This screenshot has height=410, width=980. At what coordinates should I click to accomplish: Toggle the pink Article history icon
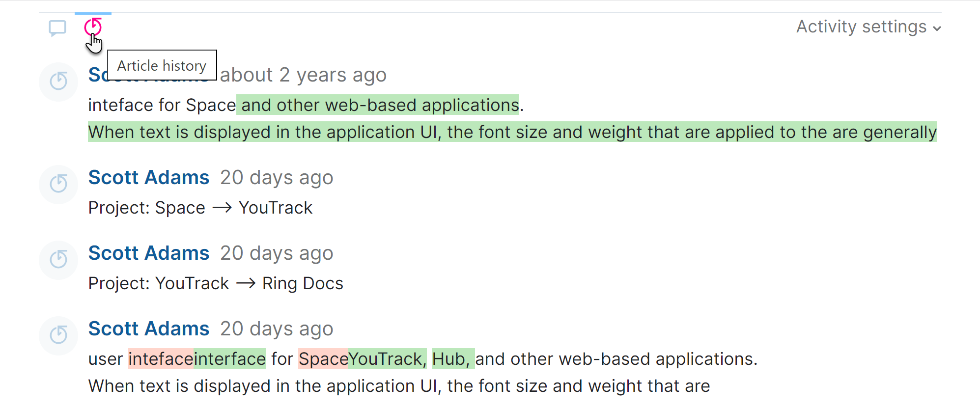tap(93, 27)
